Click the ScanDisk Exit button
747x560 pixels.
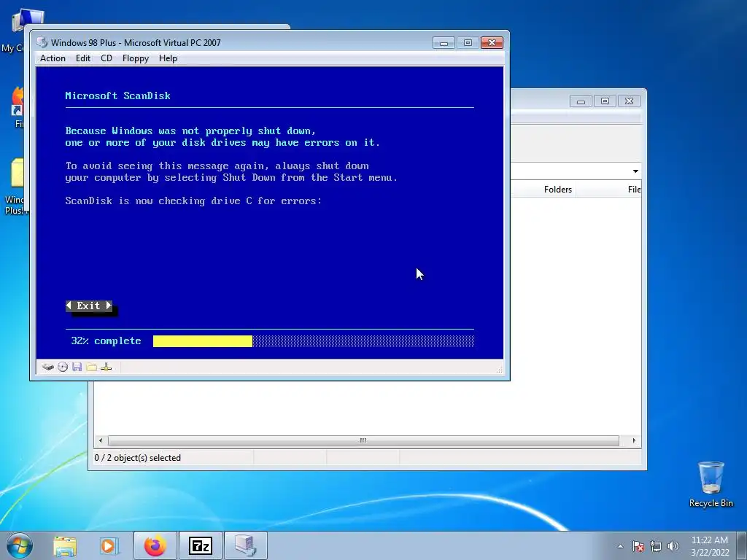pyautogui.click(x=89, y=306)
